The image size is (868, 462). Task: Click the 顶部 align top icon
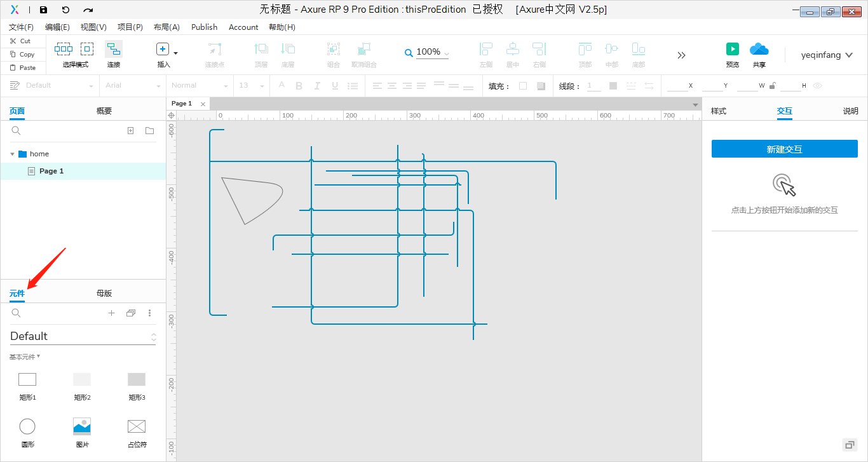[x=585, y=49]
